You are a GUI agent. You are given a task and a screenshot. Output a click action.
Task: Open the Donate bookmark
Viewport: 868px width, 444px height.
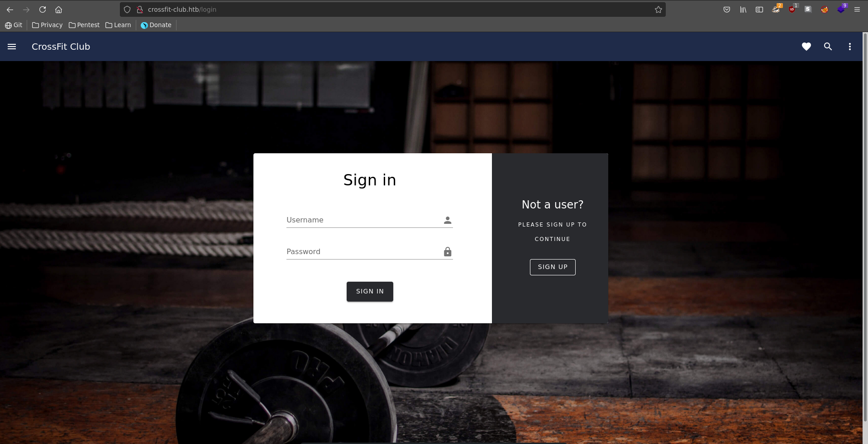click(x=156, y=25)
